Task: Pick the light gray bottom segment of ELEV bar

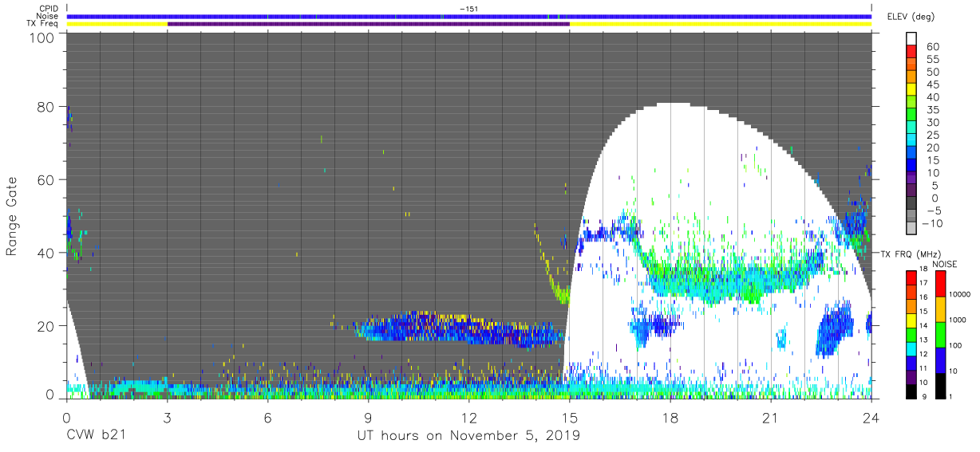Action: [x=911, y=229]
